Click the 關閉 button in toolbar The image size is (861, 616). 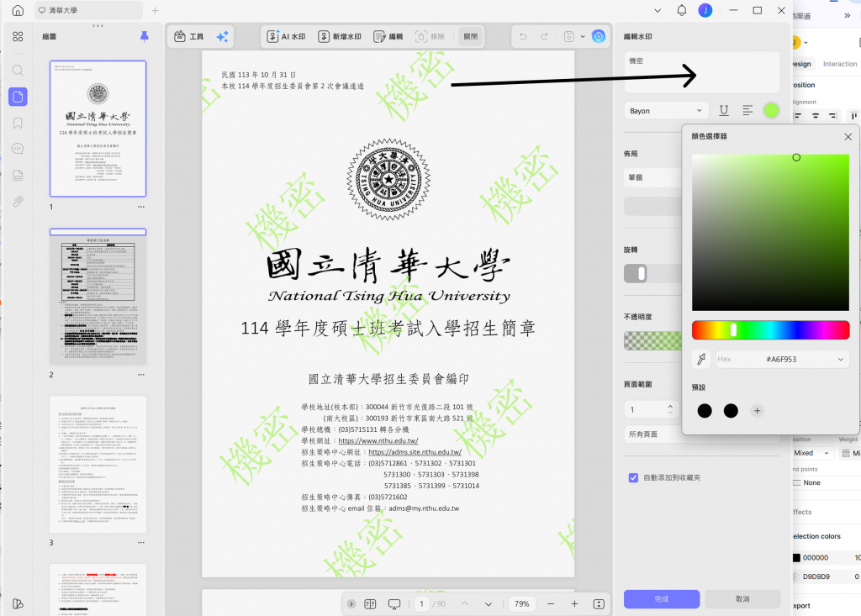(x=471, y=37)
